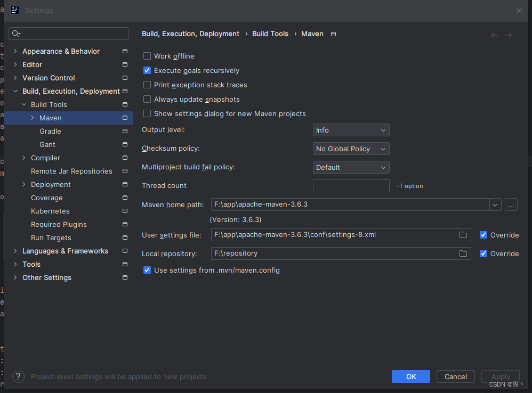
Task: Expand the Maven tree node chevron
Action: 33,118
